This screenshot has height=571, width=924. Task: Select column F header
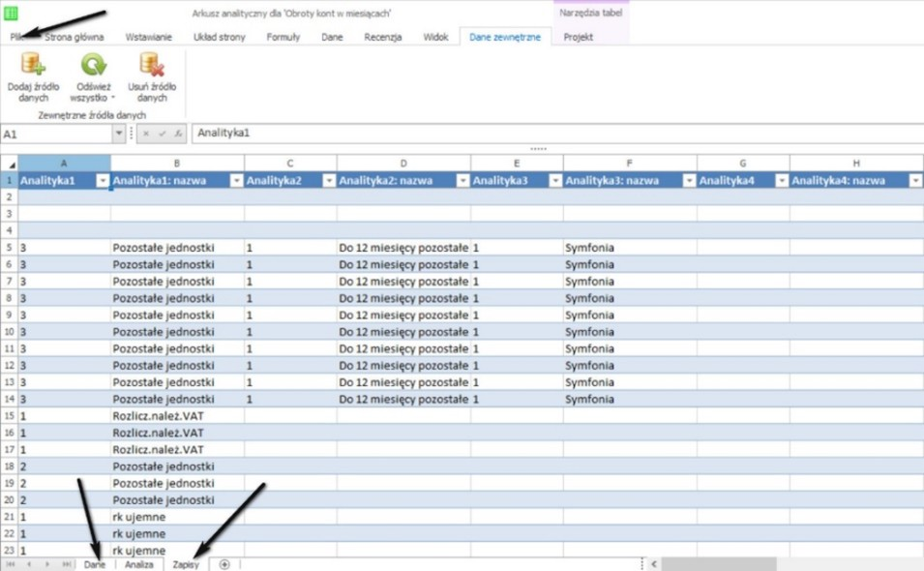629,164
